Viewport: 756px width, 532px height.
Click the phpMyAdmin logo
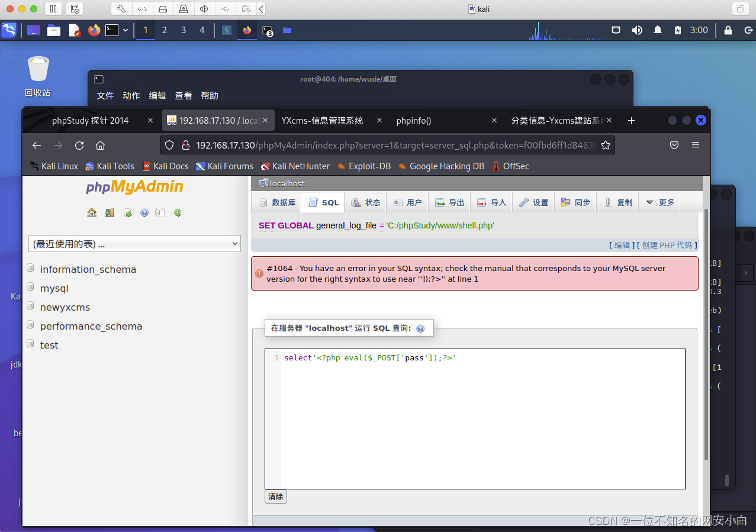pyautogui.click(x=134, y=187)
